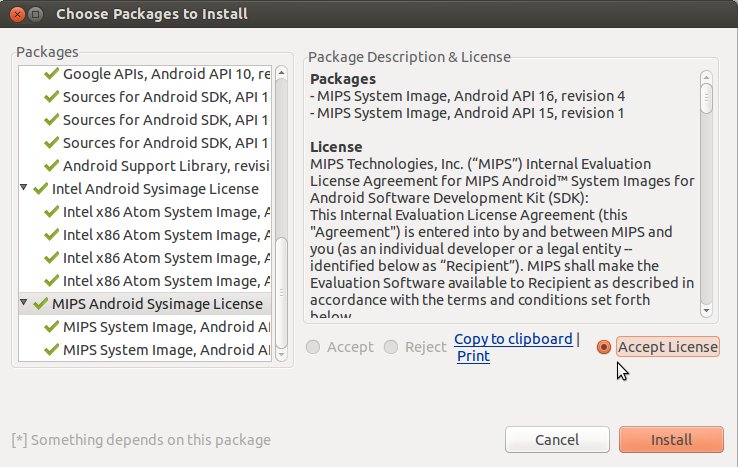Click packages list scroll down arrow

pos(281,354)
